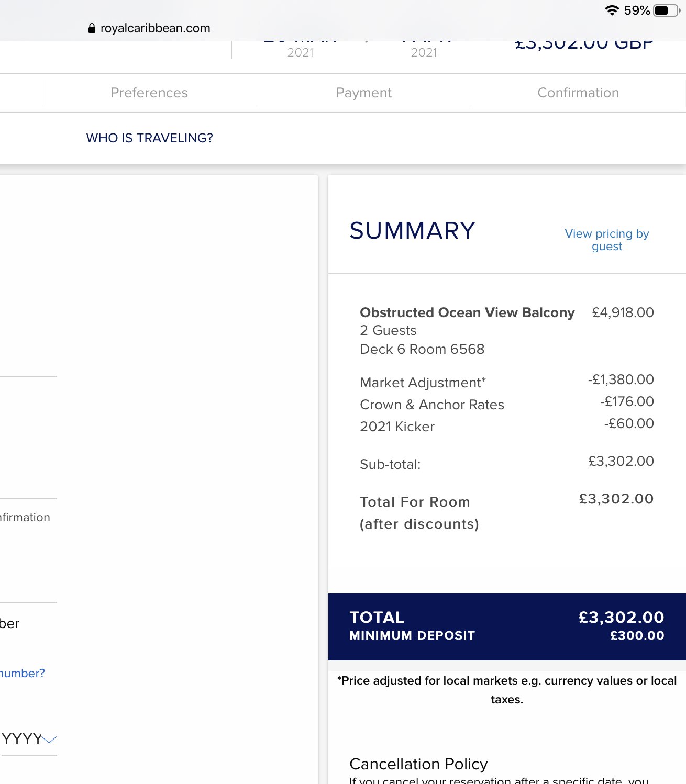The image size is (686, 784).
Task: Select the 2021 Kicker label
Action: click(397, 427)
